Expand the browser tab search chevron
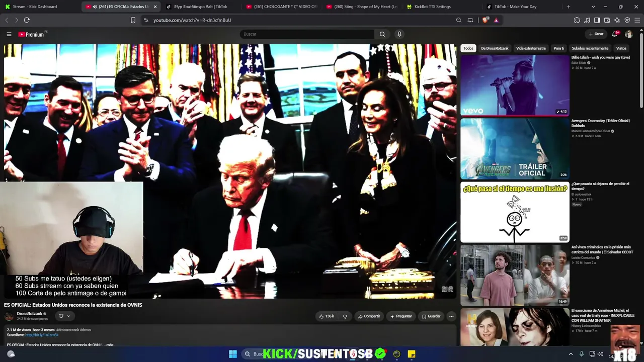The width and height of the screenshot is (644, 362). [x=593, y=7]
